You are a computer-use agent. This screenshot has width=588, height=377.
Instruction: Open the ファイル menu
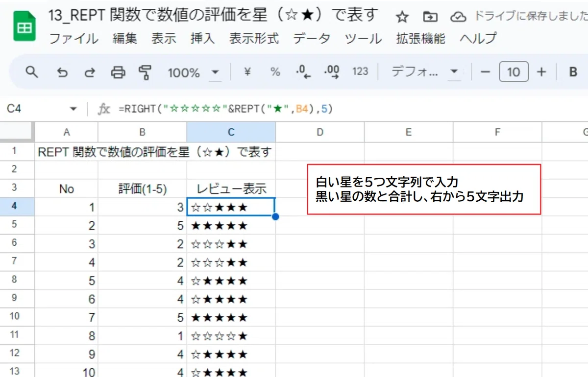click(x=74, y=39)
